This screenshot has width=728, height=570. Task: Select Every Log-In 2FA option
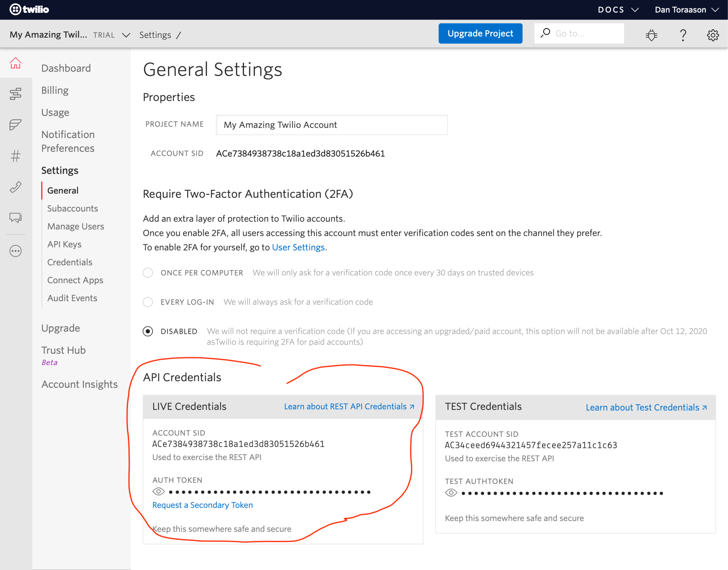pyautogui.click(x=148, y=302)
